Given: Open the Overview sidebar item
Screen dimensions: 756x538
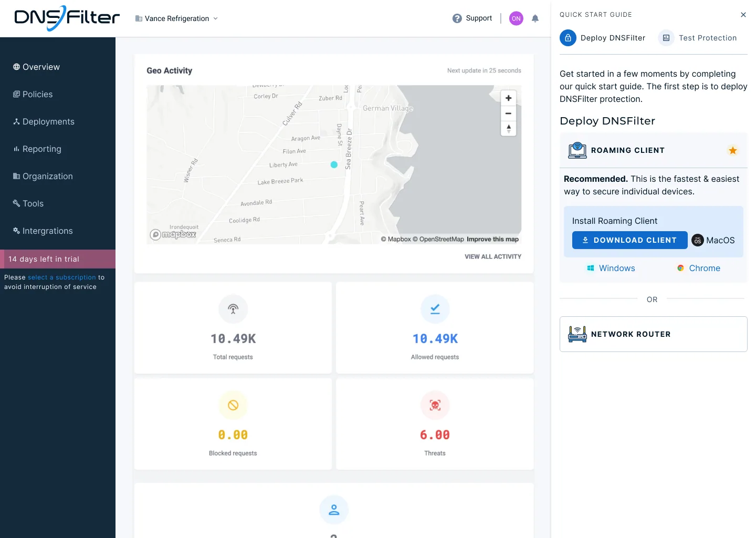Looking at the screenshot, I should pos(36,67).
